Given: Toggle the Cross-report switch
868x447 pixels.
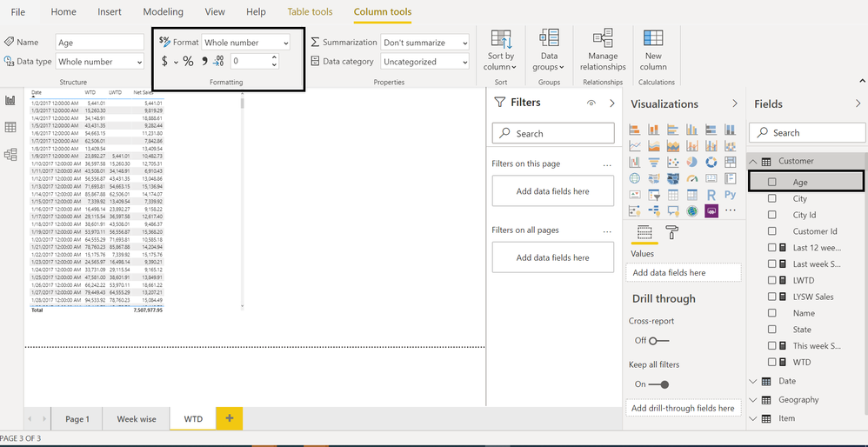Looking at the screenshot, I should (x=658, y=340).
